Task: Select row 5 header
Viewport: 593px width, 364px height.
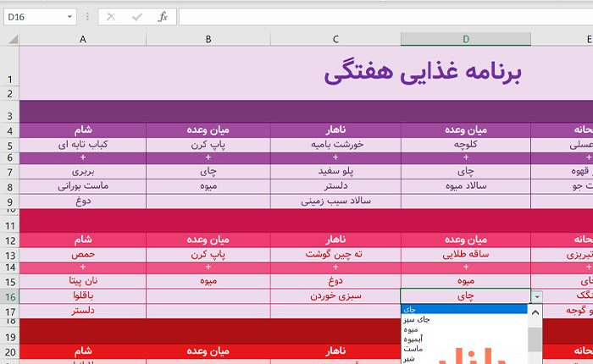Action: [x=9, y=146]
